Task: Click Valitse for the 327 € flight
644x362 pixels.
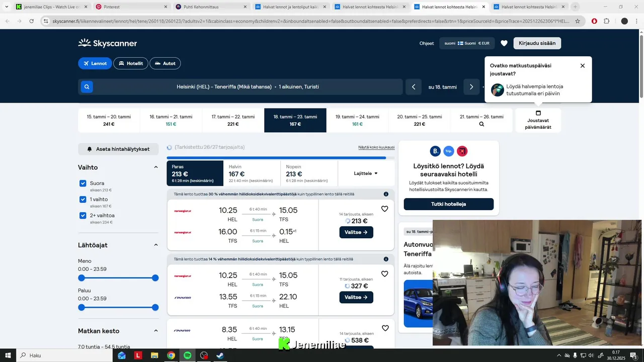Action: pyautogui.click(x=356, y=297)
